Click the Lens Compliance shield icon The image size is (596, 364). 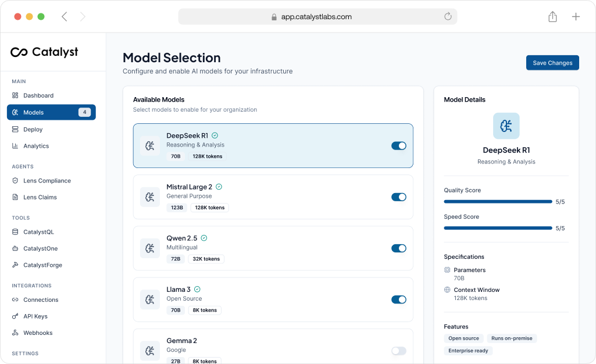(x=15, y=180)
